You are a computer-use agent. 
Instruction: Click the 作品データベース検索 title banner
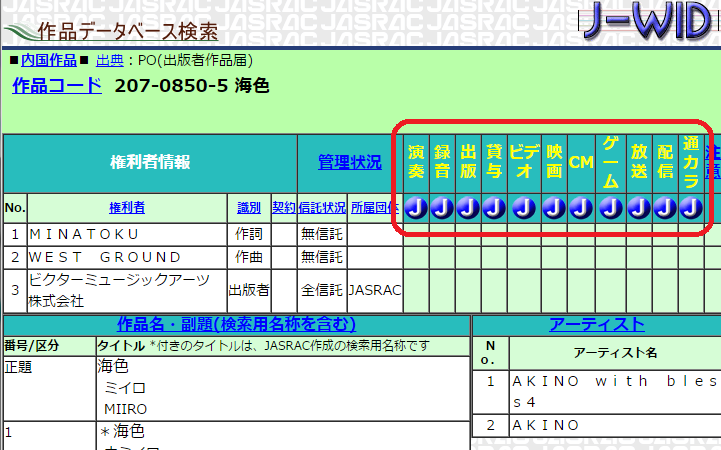click(112, 31)
